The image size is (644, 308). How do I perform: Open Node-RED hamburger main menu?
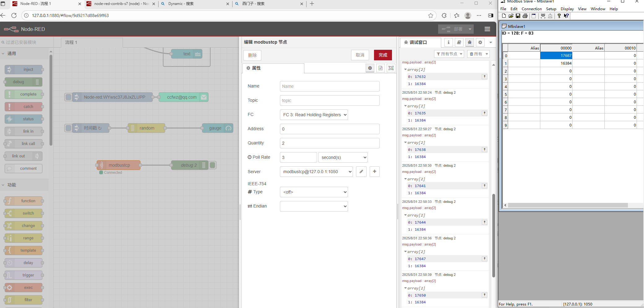point(487,29)
